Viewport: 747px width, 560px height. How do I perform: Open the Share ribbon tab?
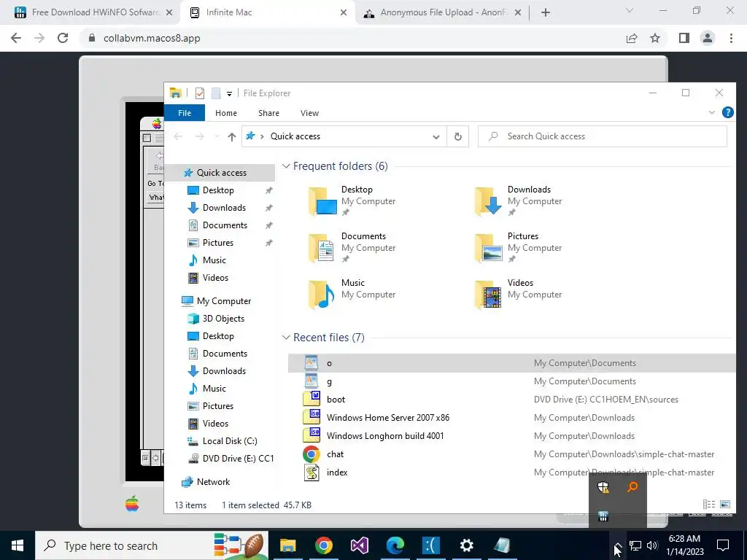[x=268, y=113]
